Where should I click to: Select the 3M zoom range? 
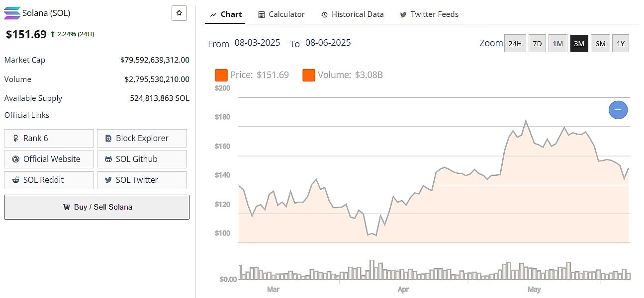tap(579, 44)
